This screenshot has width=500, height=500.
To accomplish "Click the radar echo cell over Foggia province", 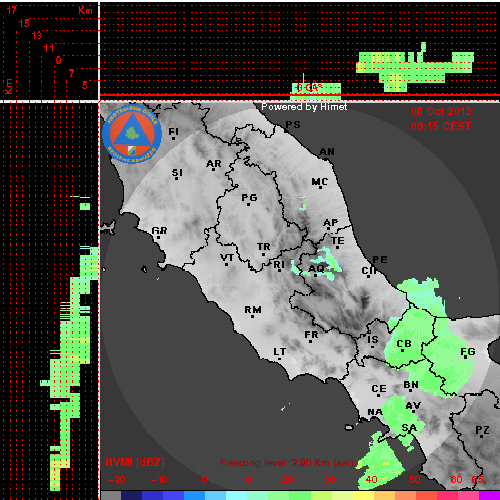I will [x=448, y=358].
